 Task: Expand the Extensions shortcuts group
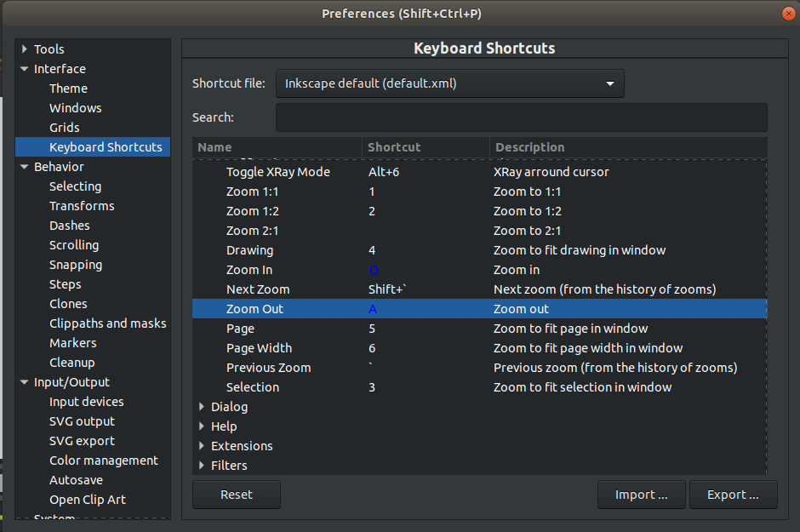click(202, 446)
